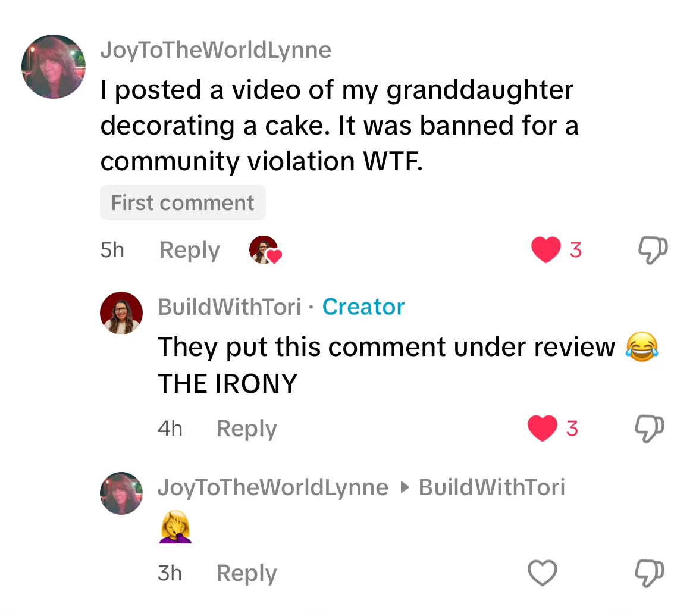Unlike BuildWithTori's IRONY reply heart
This screenshot has width=696, height=616.
(543, 428)
